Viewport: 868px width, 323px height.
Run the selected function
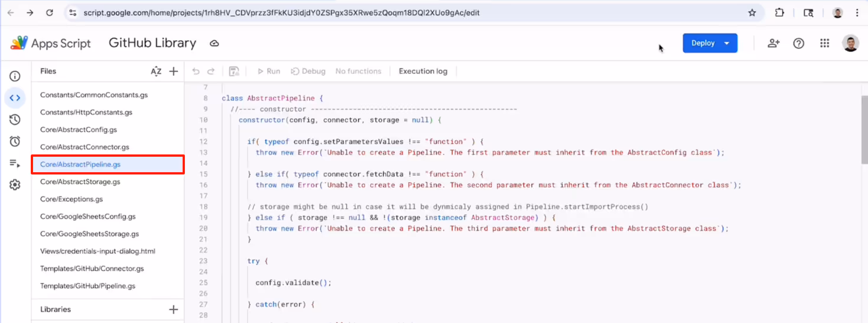pos(268,71)
